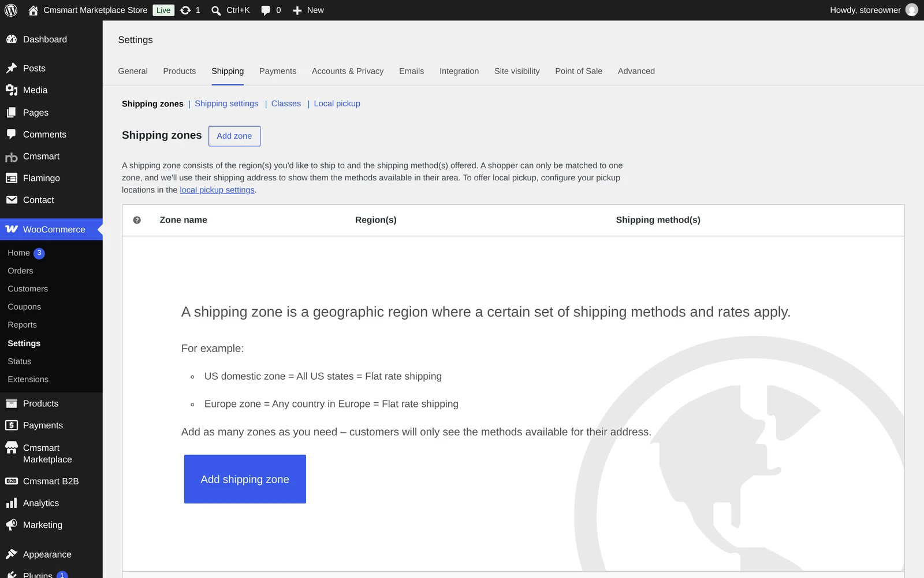Click the Marketing megaphone icon
The height and width of the screenshot is (578, 924).
12,525
